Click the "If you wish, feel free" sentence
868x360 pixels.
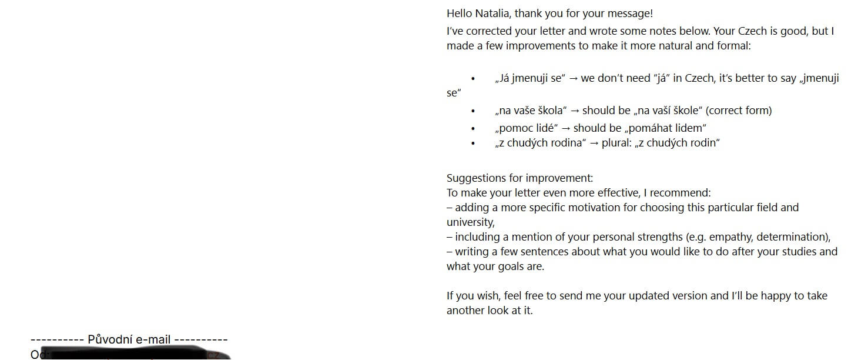click(636, 296)
